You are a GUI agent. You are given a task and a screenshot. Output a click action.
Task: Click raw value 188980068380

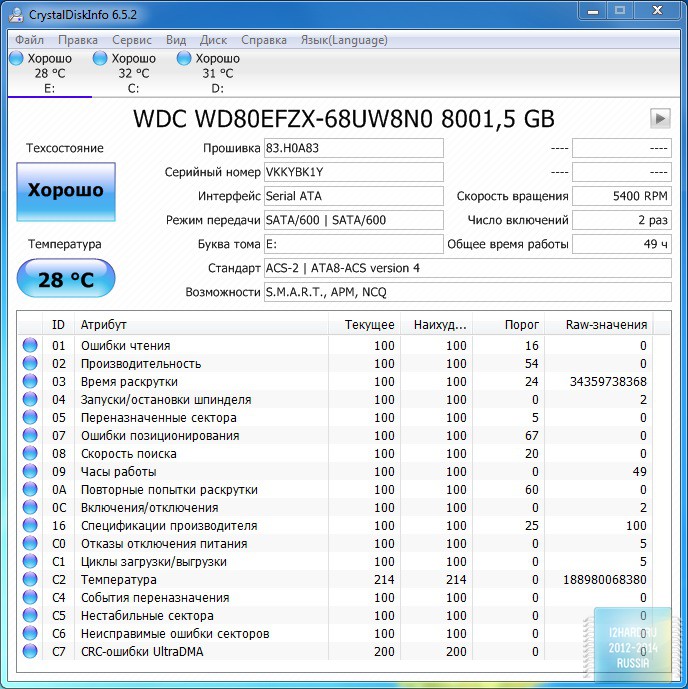tap(605, 580)
